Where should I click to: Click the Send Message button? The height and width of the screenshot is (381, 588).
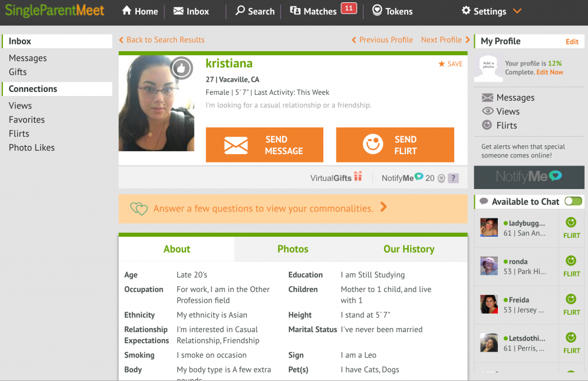264,145
